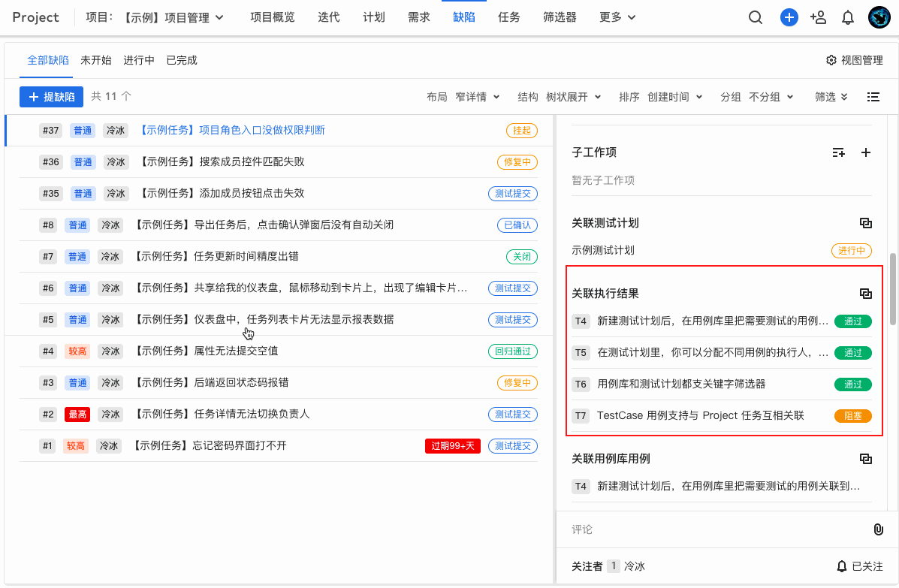Open the add member icon
Image resolution: width=899 pixels, height=588 pixels.
click(x=818, y=17)
